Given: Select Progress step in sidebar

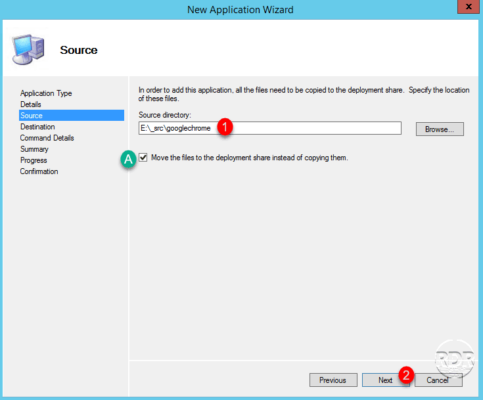Looking at the screenshot, I should pyautogui.click(x=34, y=160).
